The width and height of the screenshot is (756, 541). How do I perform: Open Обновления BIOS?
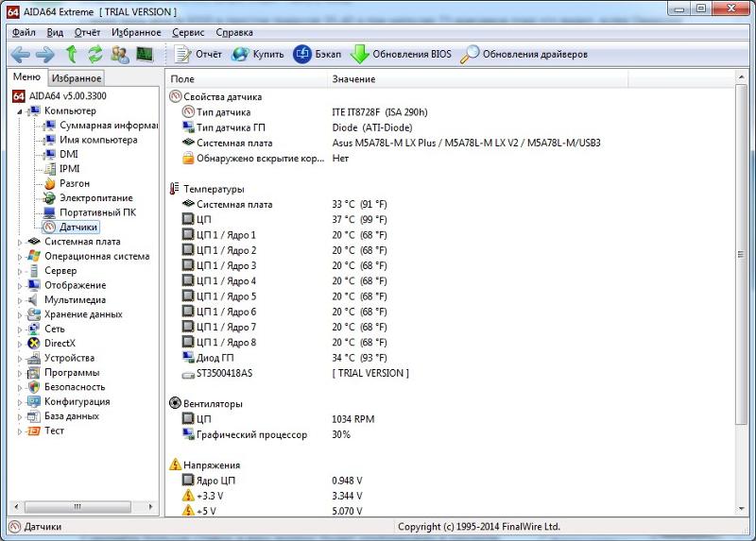coord(401,54)
